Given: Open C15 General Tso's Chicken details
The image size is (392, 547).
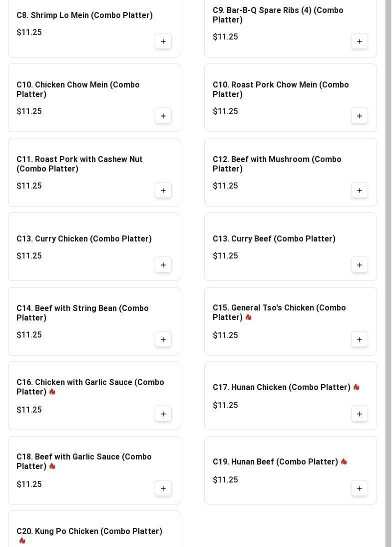Looking at the screenshot, I should [279, 312].
